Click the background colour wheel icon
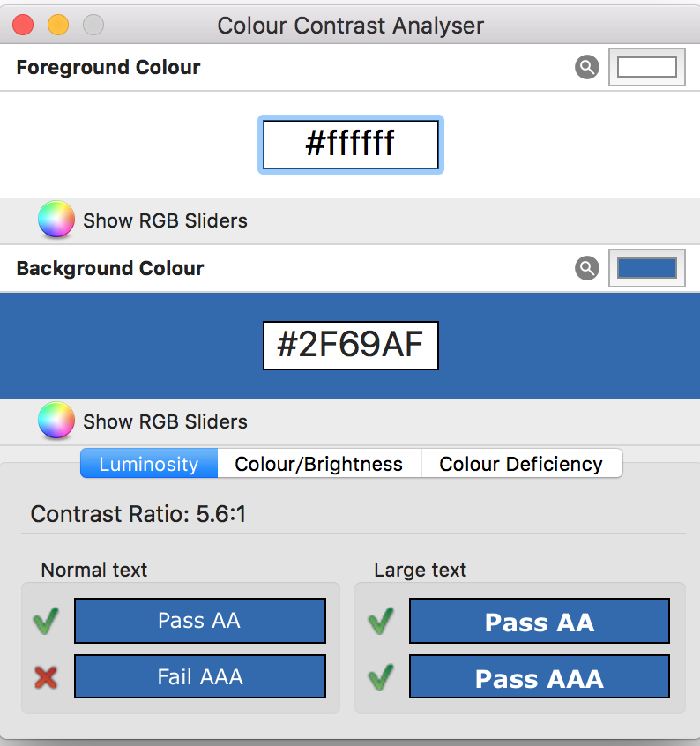This screenshot has height=746, width=700. [x=56, y=420]
